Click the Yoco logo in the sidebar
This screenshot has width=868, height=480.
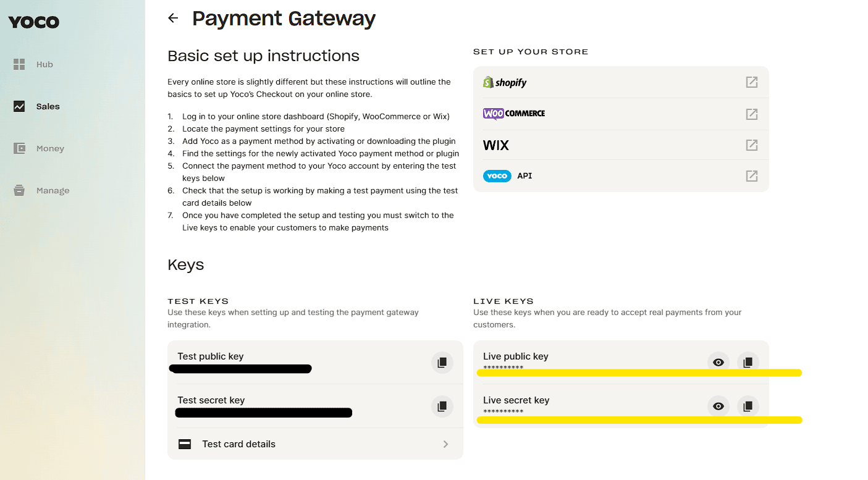point(34,23)
